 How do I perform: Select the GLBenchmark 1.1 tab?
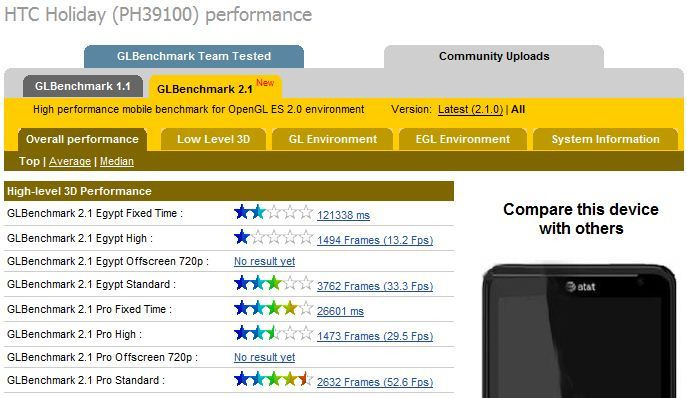(83, 86)
